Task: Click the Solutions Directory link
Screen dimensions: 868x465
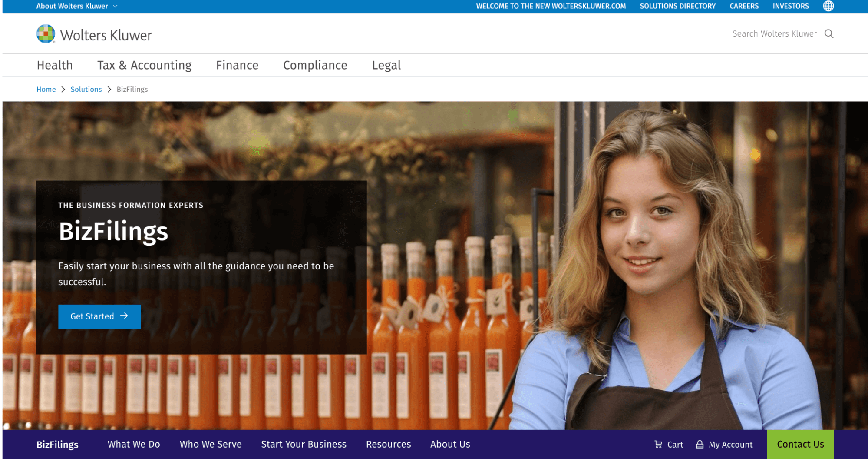Action: [x=677, y=6]
